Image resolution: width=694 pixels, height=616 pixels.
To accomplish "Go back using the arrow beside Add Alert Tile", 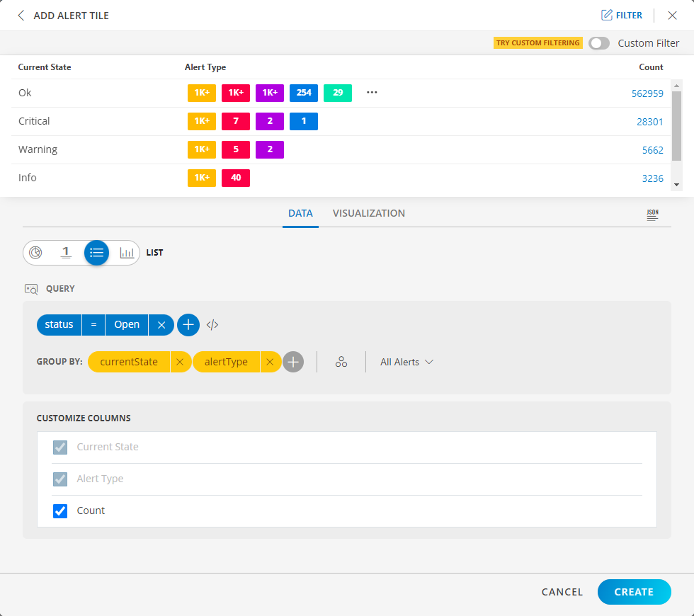I will pyautogui.click(x=21, y=16).
